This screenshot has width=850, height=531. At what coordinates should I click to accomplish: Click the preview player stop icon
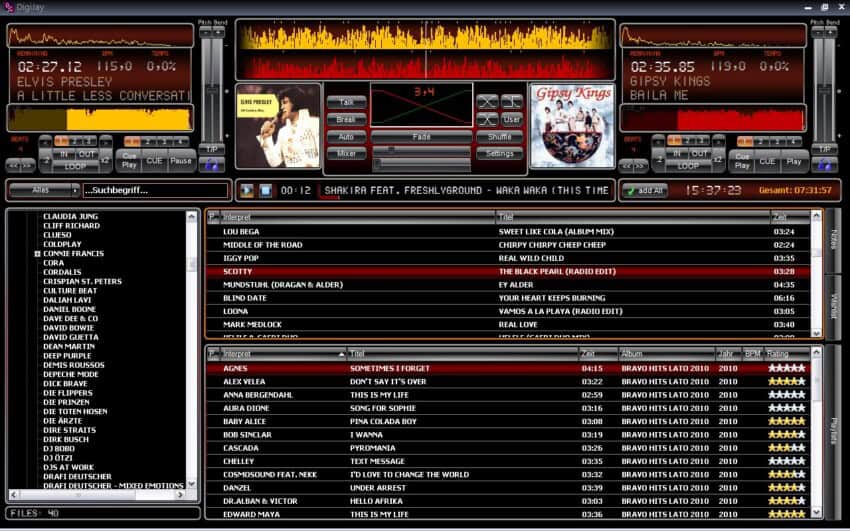265,190
